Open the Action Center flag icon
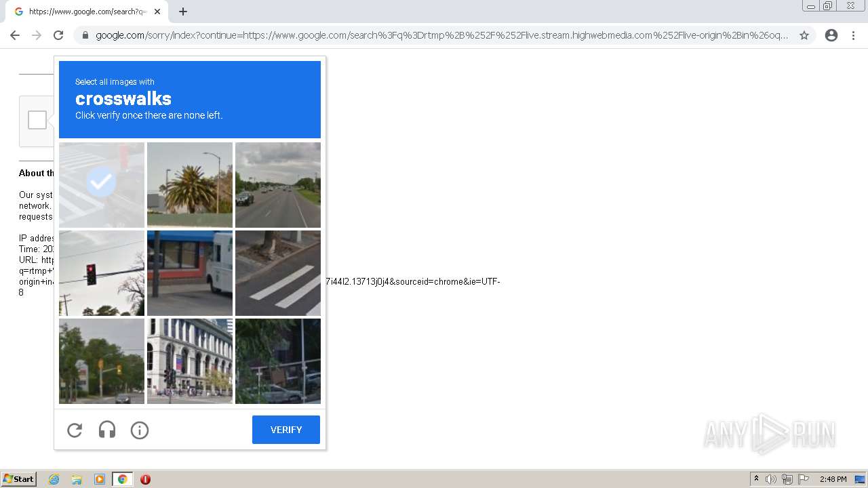The height and width of the screenshot is (488, 868). 804,479
